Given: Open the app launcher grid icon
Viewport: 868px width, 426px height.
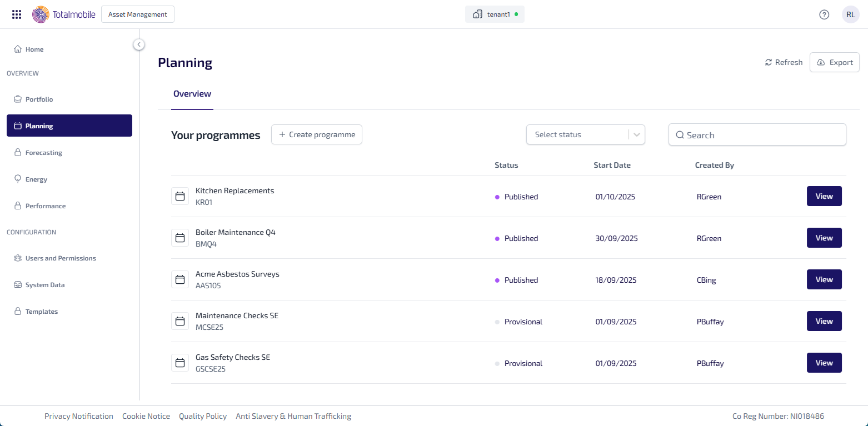Looking at the screenshot, I should [x=17, y=14].
